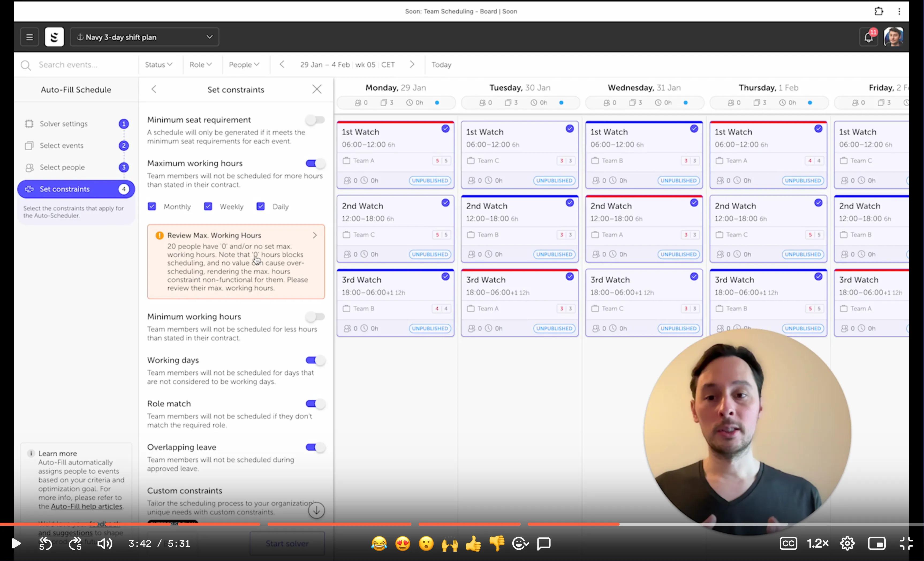The width and height of the screenshot is (924, 561).
Task: Turn off the Role match toggle
Action: (315, 404)
